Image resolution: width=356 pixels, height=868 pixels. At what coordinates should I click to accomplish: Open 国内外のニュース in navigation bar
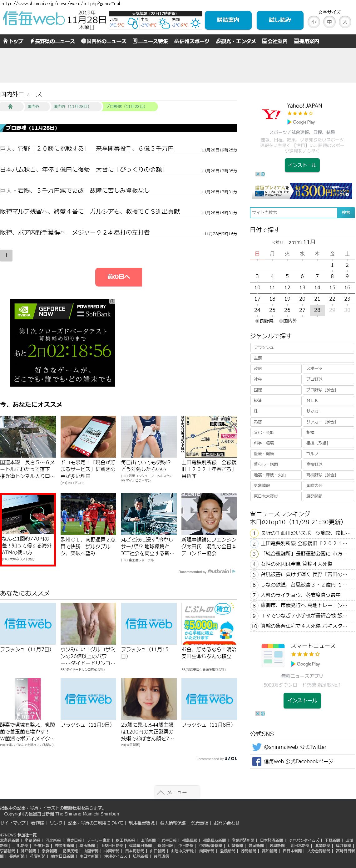pos(104,41)
